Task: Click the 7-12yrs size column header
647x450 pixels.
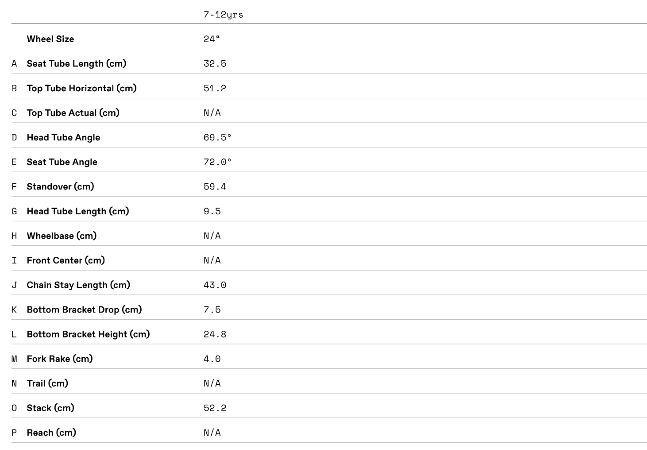Action: coord(223,15)
